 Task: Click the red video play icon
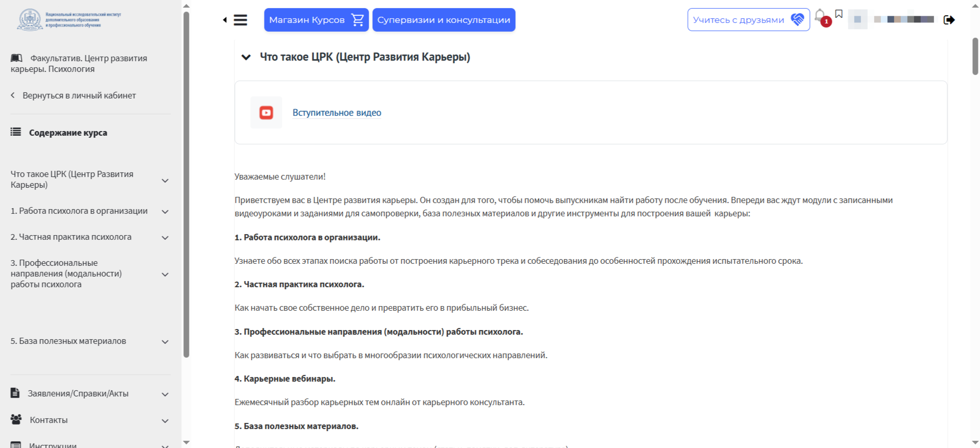(x=266, y=112)
